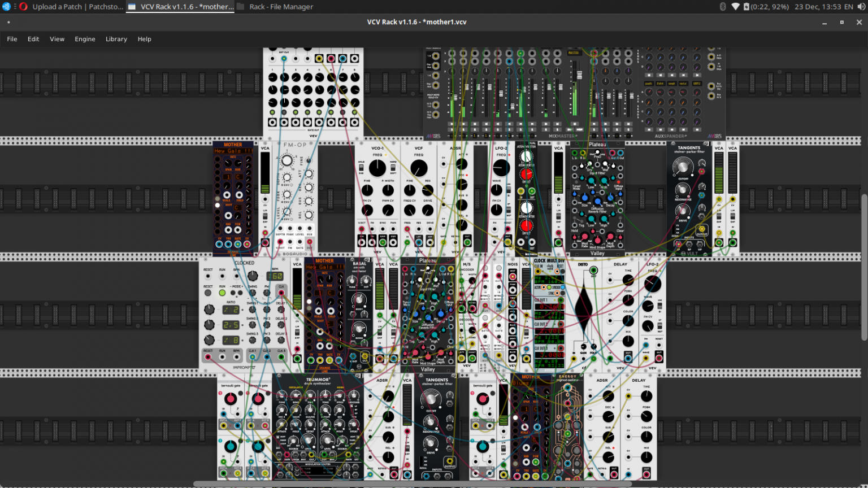Click the DISTO GAIN knob

click(584, 346)
